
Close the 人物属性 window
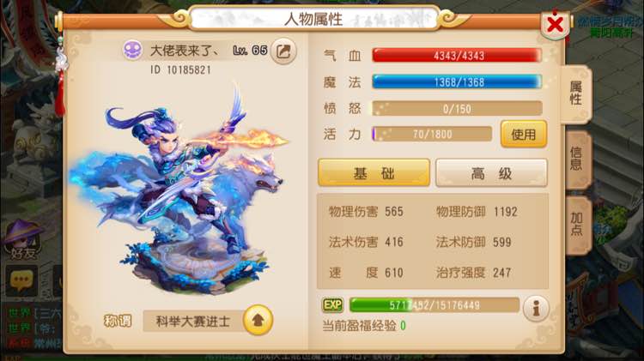coord(555,25)
